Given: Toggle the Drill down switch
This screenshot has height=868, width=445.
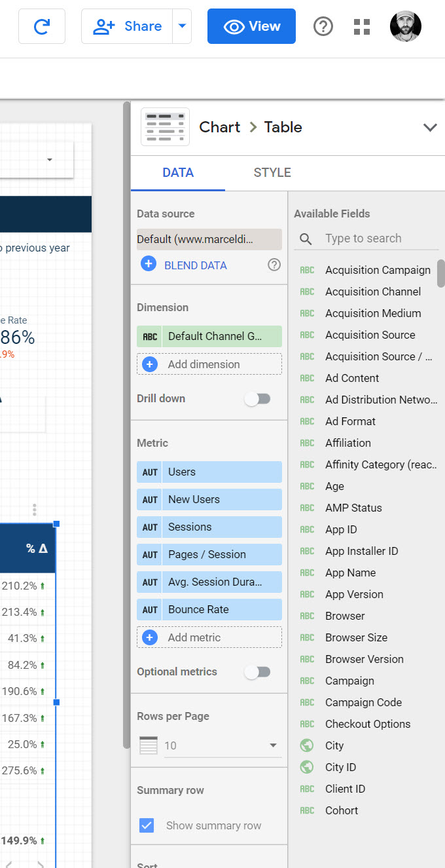Looking at the screenshot, I should [x=257, y=398].
